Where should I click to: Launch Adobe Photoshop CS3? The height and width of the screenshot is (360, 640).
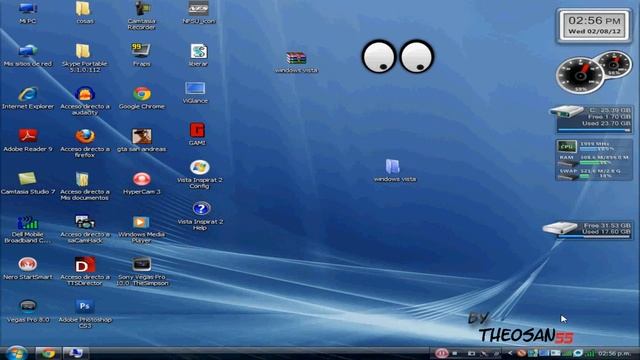point(85,314)
